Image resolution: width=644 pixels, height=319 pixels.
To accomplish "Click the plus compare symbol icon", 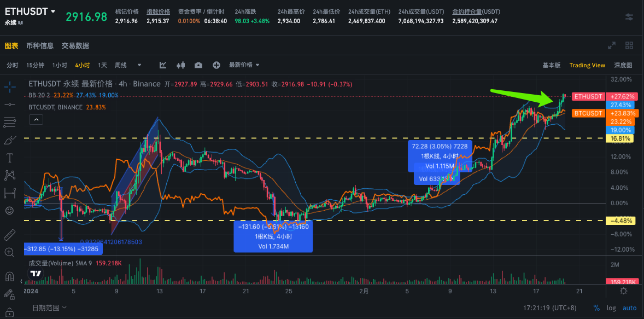I will (216, 65).
